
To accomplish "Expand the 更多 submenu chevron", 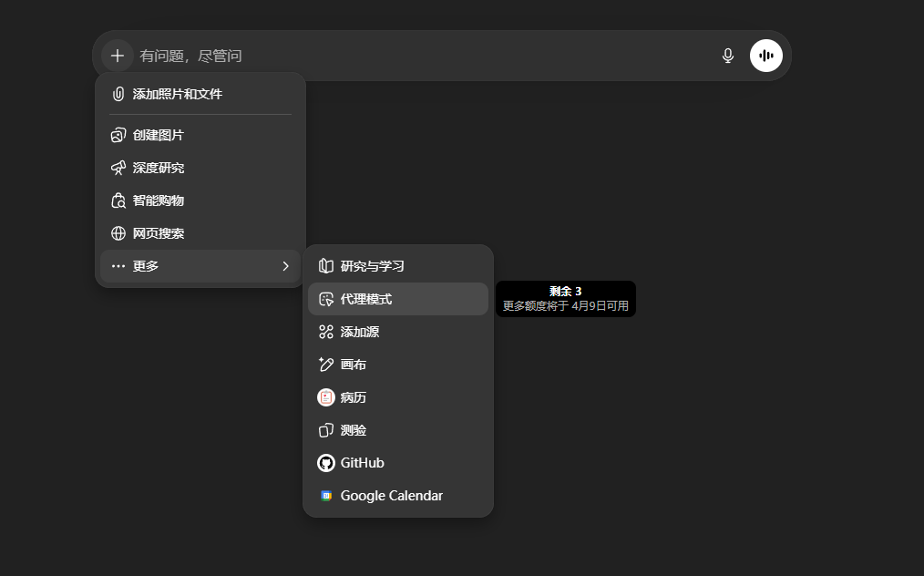I will pos(286,266).
